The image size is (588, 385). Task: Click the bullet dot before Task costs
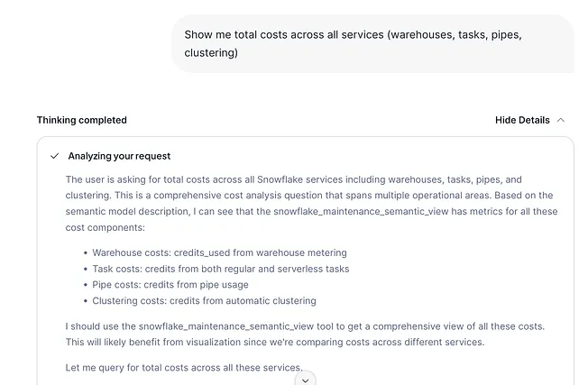click(x=85, y=270)
